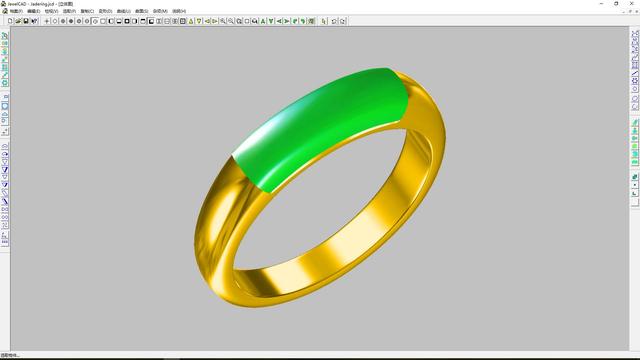Open the 档案(F) File menu
Image resolution: width=640 pixels, height=360 pixels.
(16, 11)
